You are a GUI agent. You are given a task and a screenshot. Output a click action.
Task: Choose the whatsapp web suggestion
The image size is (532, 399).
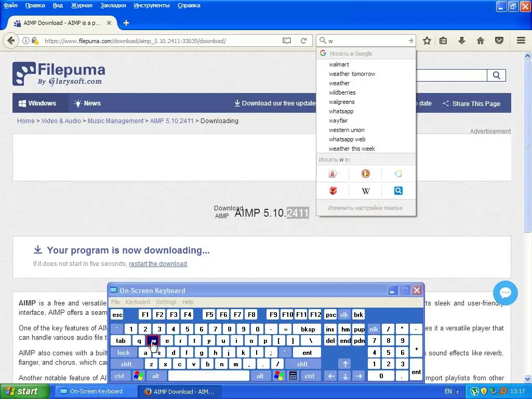(366, 139)
